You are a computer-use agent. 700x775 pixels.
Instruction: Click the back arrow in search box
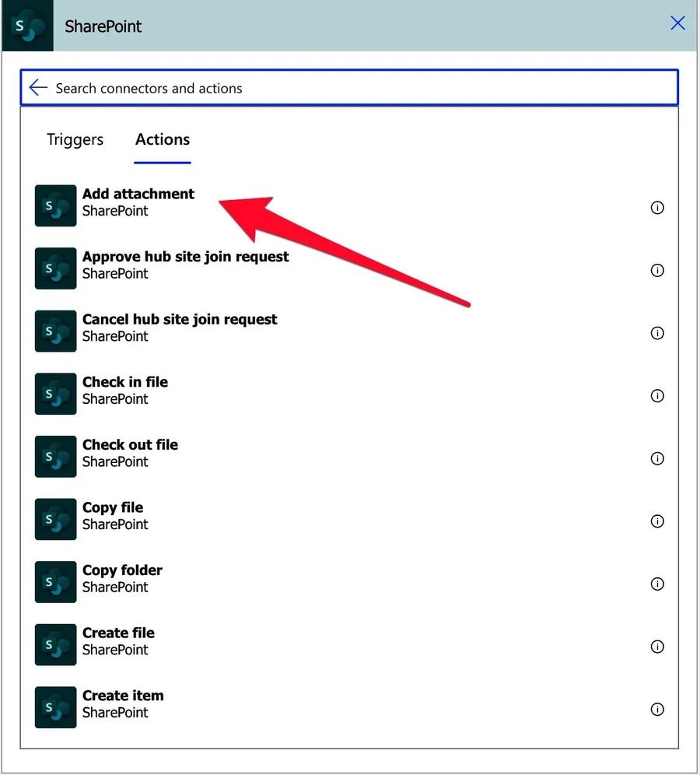38,88
